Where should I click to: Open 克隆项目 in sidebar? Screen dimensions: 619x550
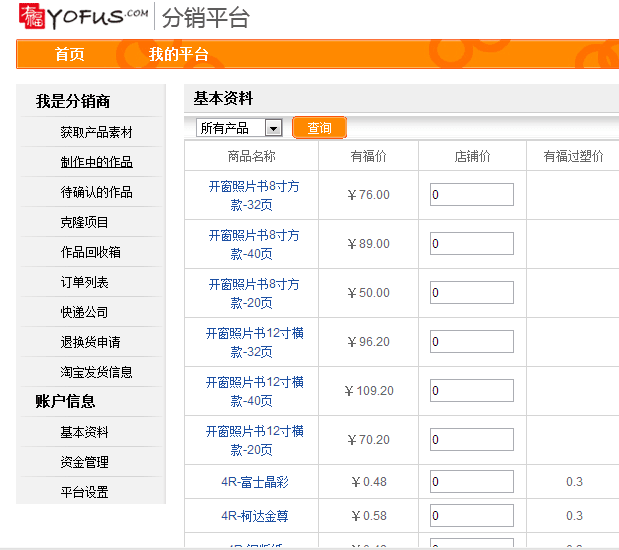84,222
